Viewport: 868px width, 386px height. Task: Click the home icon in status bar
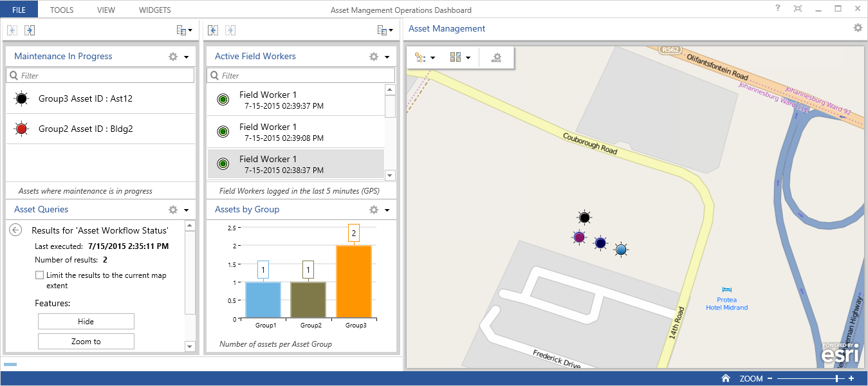tap(725, 379)
